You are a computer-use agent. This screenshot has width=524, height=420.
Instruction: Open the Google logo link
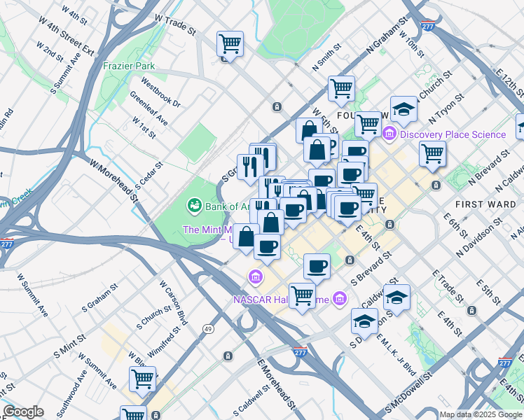(23, 412)
